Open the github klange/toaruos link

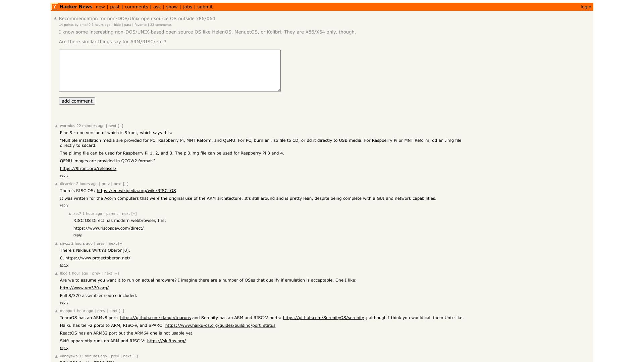pyautogui.click(x=155, y=318)
